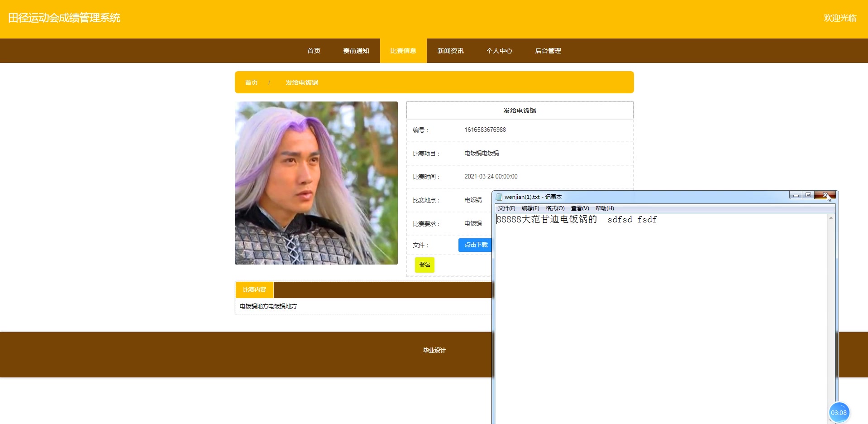Click the 编号 value 1616583676988
This screenshot has height=424, width=868.
pyautogui.click(x=485, y=130)
